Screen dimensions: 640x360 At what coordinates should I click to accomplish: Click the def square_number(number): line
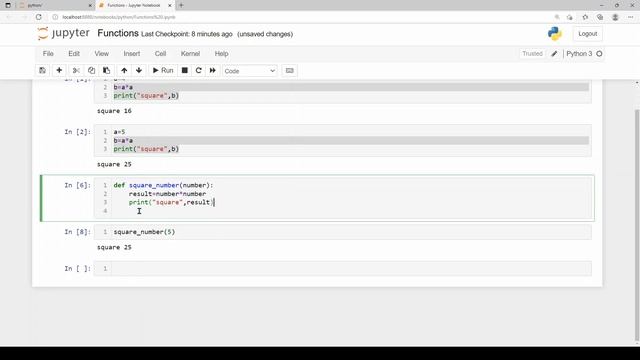[163, 185]
